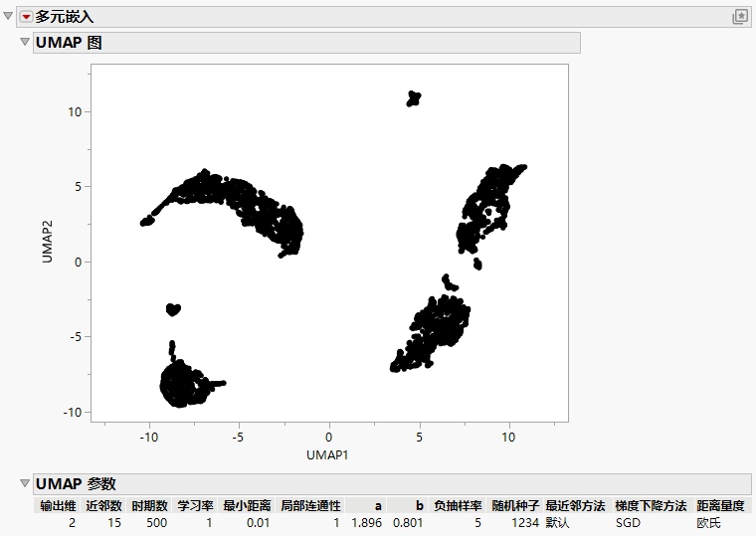Collapse the UMAP 图 section
Image resolution: width=756 pixels, height=536 pixels.
25,42
